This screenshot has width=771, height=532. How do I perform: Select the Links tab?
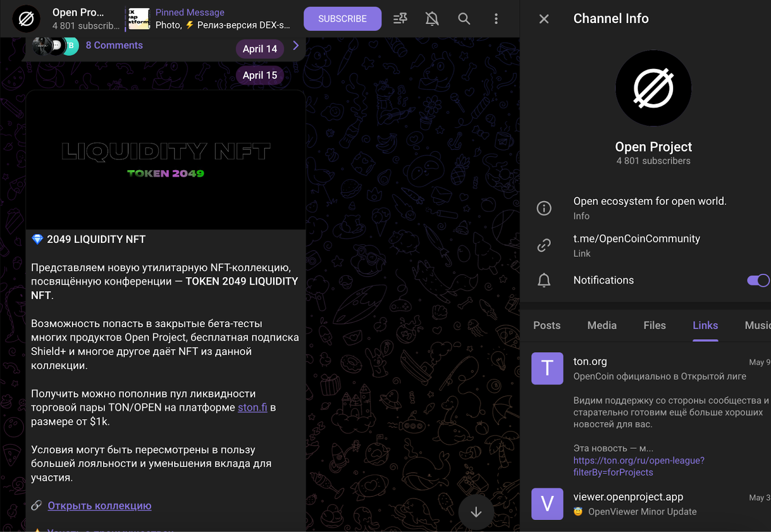(705, 325)
